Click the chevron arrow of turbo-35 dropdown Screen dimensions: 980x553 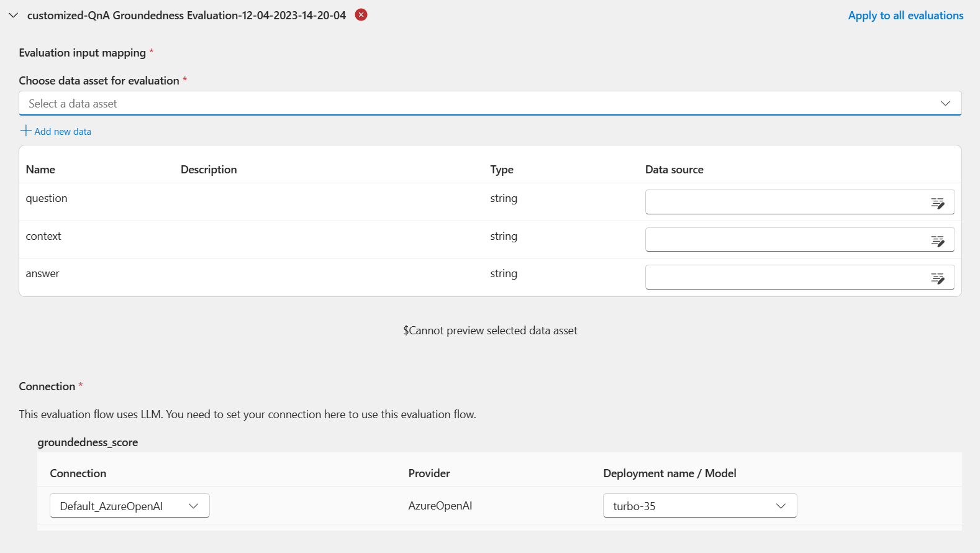781,506
